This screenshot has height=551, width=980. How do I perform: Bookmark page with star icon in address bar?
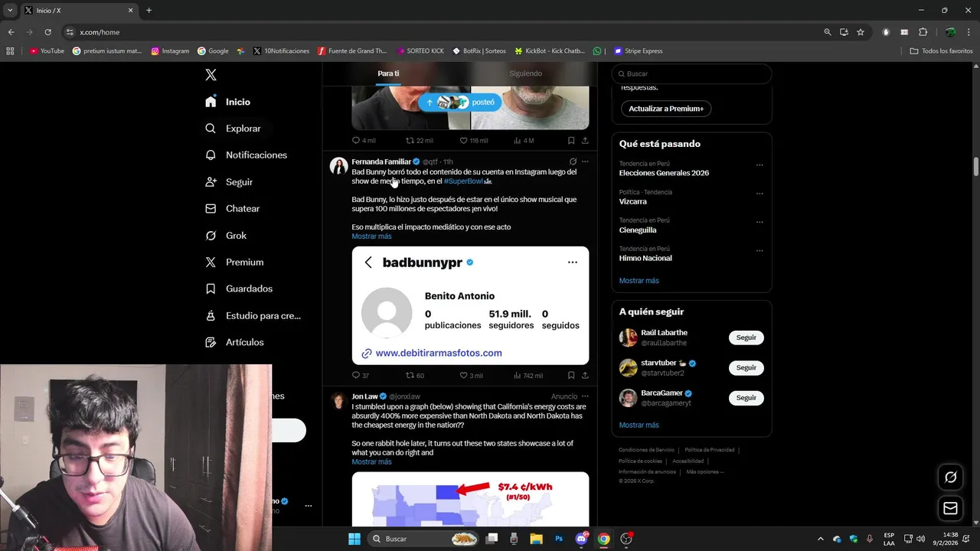point(861,32)
